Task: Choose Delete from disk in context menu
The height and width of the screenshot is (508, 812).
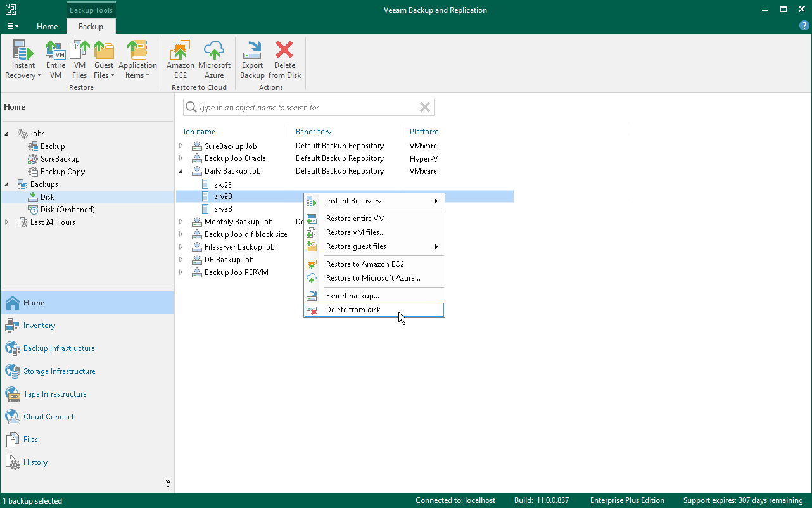Action: [353, 310]
